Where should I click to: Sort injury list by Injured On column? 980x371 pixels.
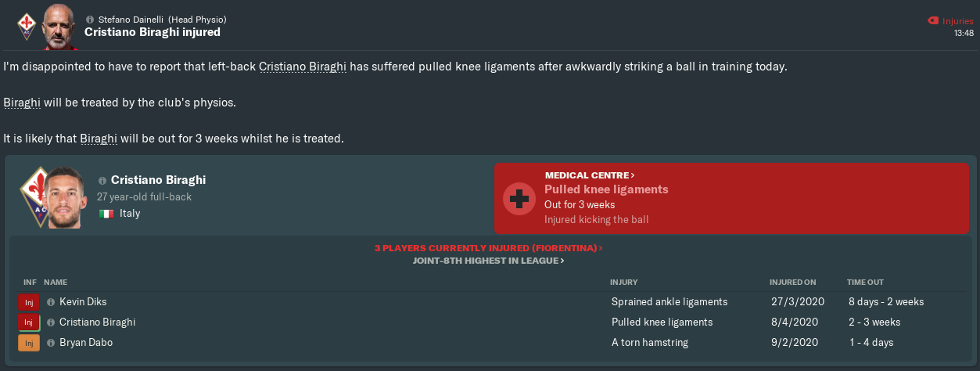[792, 282]
